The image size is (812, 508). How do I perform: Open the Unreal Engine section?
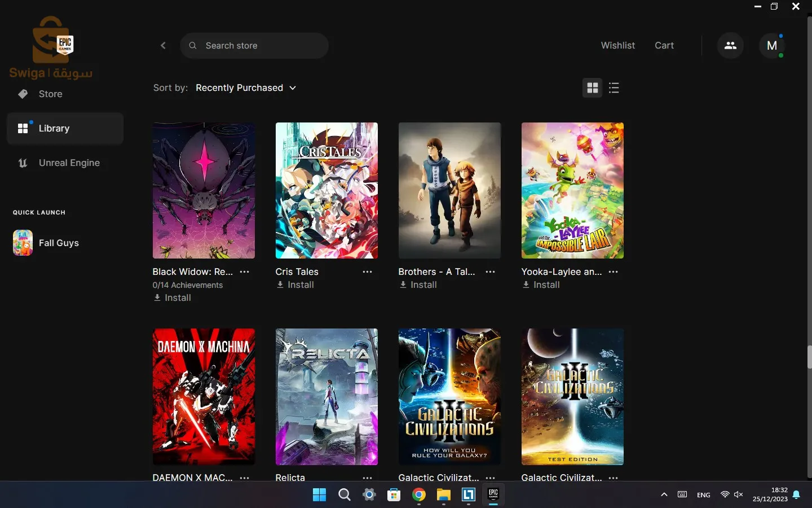(x=68, y=163)
